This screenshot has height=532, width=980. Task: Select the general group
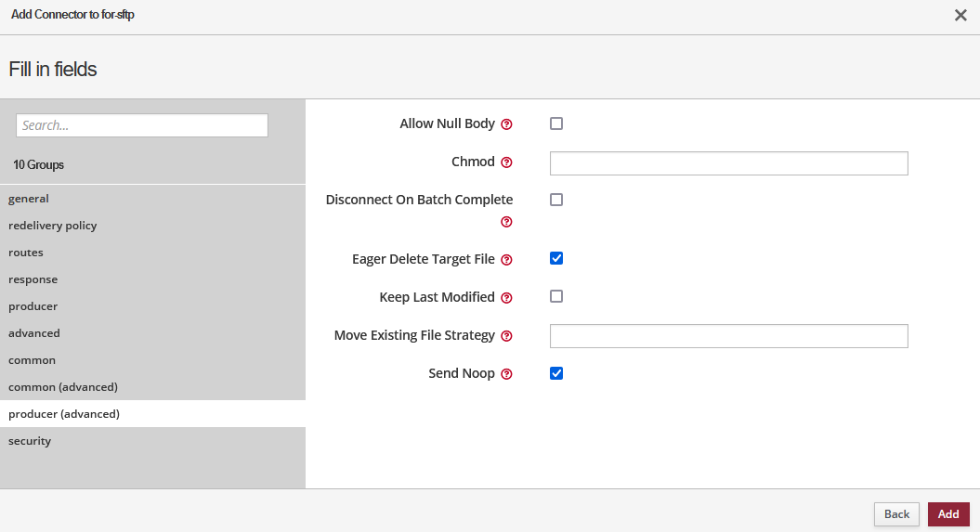(29, 199)
